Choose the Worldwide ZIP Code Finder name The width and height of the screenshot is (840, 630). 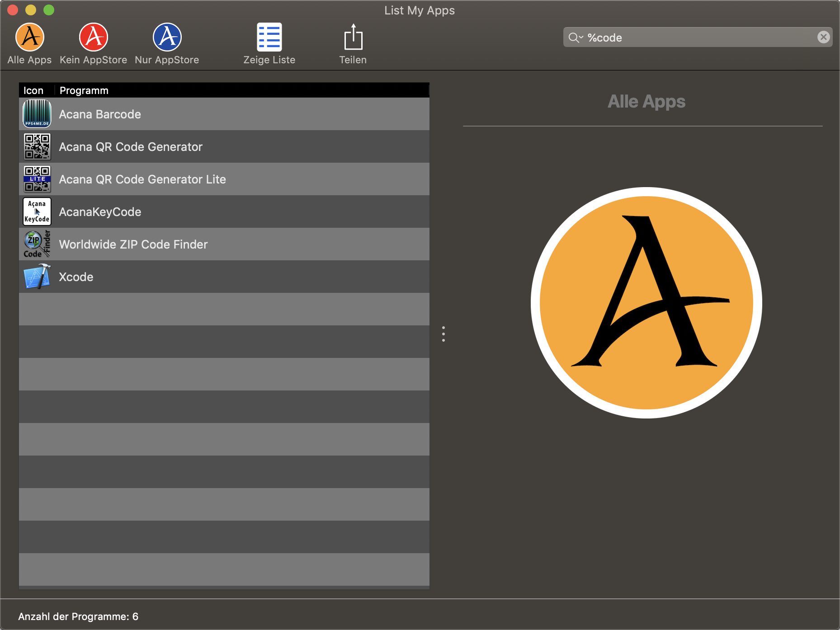tap(133, 244)
